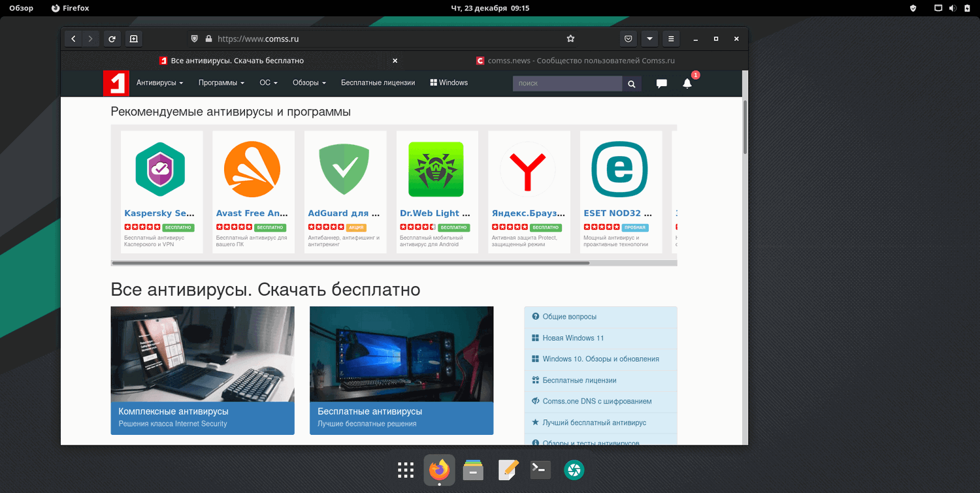Open the 'ESET NOD32 ...' title link
This screenshot has height=493, width=980.
(x=619, y=214)
